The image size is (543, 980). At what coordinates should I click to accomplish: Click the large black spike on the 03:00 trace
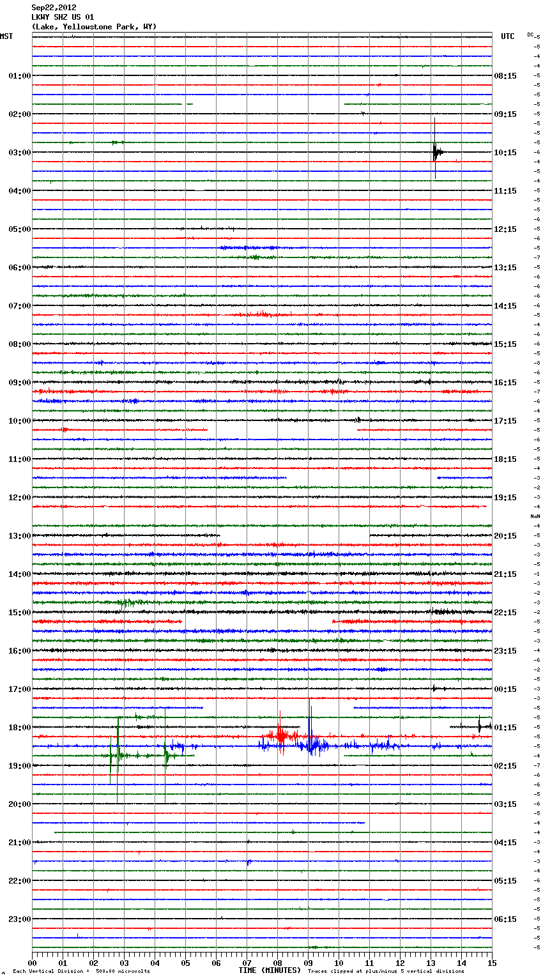[x=435, y=151]
